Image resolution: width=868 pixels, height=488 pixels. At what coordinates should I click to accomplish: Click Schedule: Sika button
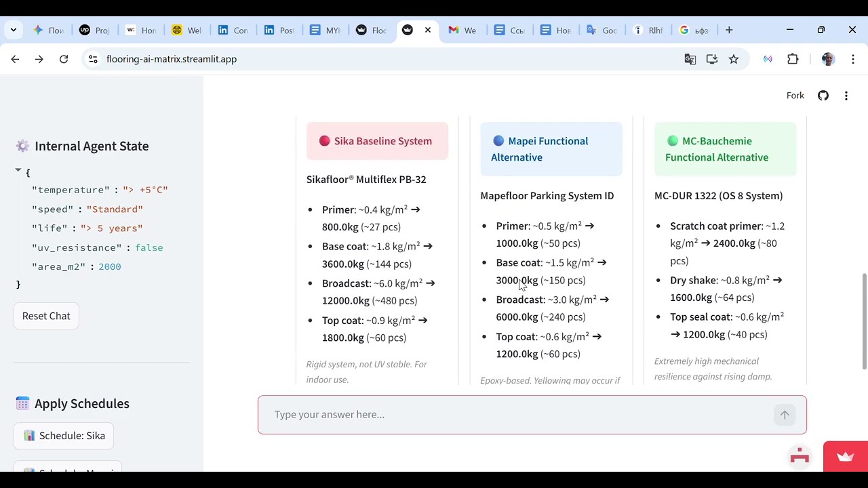coord(64,436)
